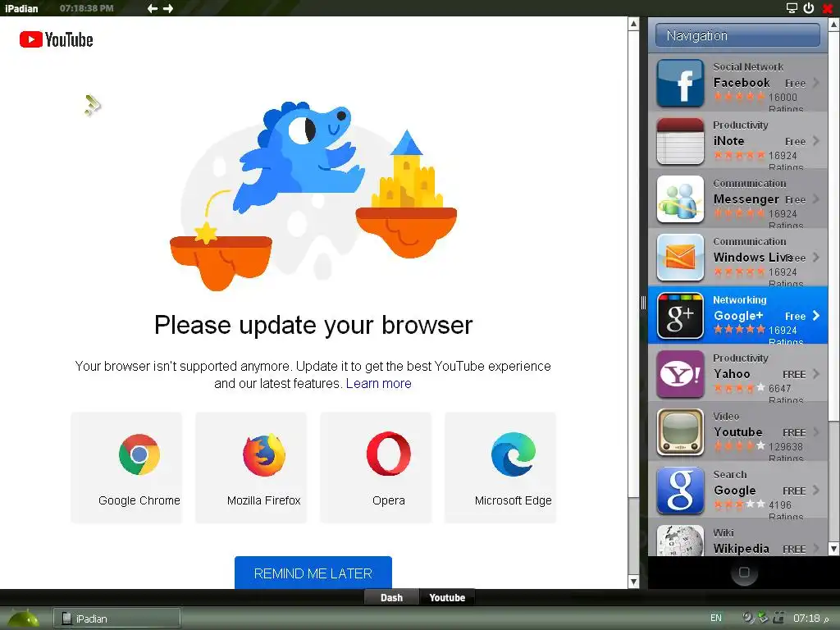Image resolution: width=840 pixels, height=630 pixels.
Task: Click the YouTube logo at top left
Action: pos(57,39)
